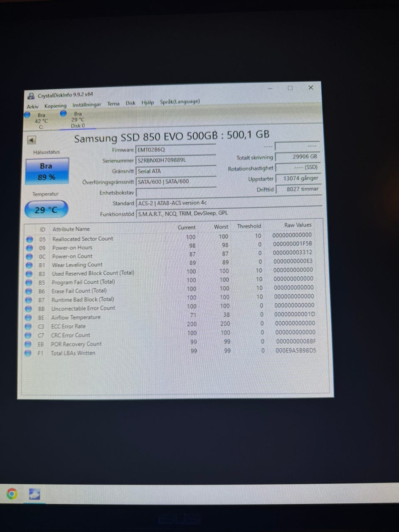Click the Attribute Name column header

[x=71, y=229]
